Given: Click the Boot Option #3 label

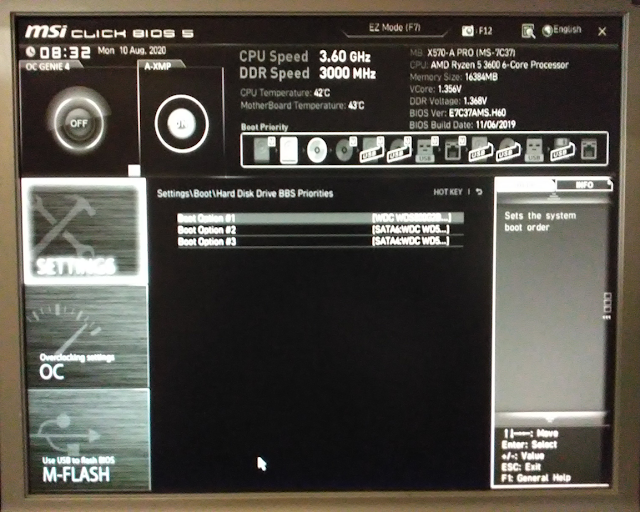Looking at the screenshot, I should 207,242.
